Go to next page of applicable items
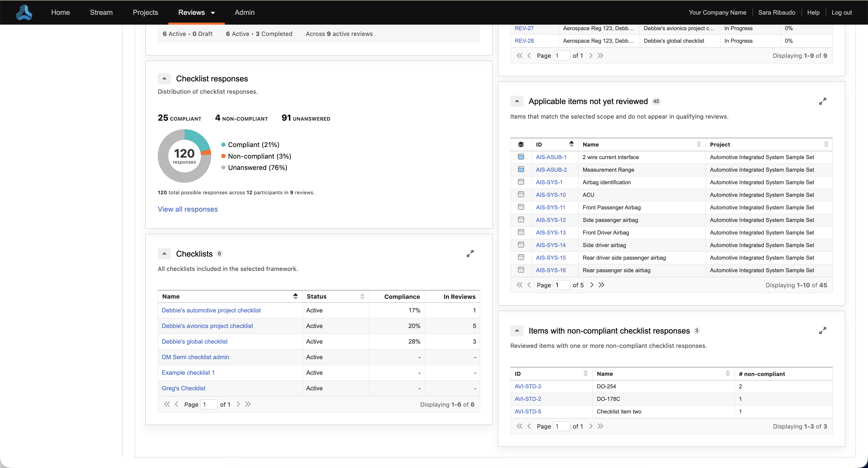Image resolution: width=868 pixels, height=468 pixels. 592,285
